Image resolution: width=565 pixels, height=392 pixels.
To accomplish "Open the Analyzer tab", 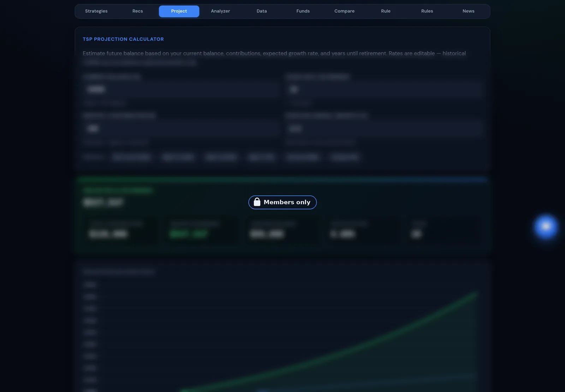I will coord(220,11).
